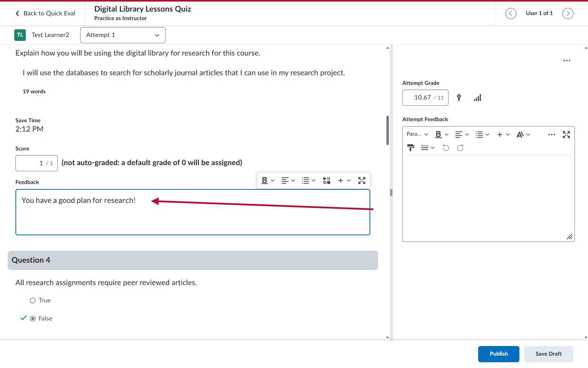Viewport: 588px width, 368px height.
Task: Apply bold in the Attempt Feedback editor
Action: 438,135
